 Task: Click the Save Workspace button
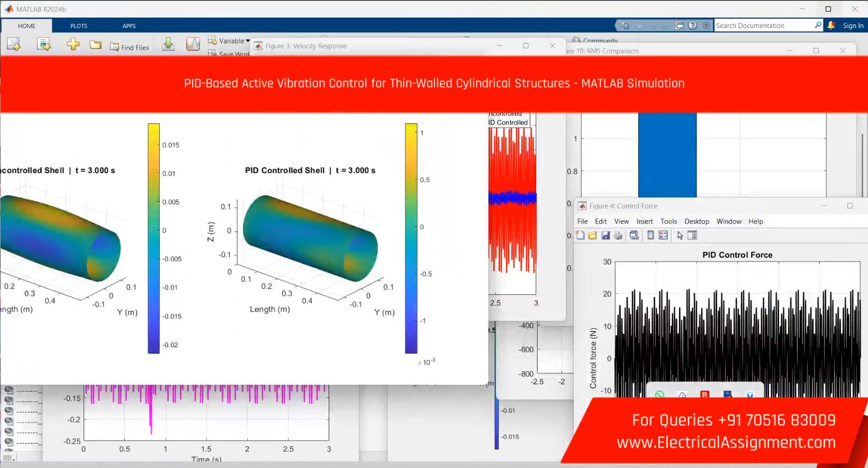229,53
